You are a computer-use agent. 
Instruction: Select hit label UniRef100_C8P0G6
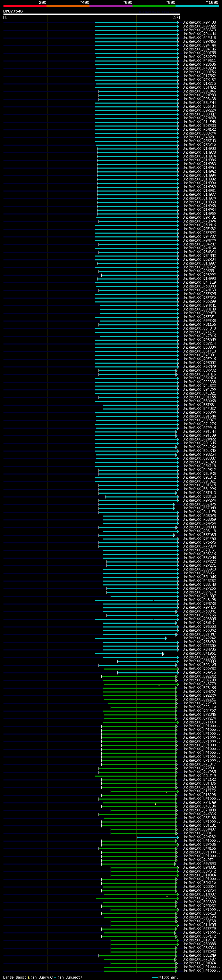(x=199, y=844)
